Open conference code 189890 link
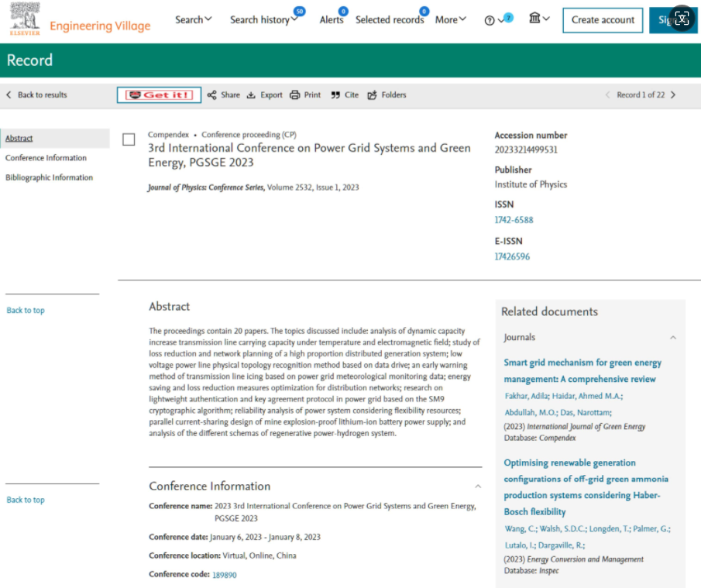Image resolution: width=701 pixels, height=588 pixels. pos(225,575)
